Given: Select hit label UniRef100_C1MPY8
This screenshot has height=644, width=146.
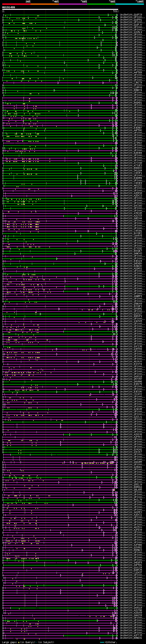Looking at the screenshot, I should tap(131, 87).
